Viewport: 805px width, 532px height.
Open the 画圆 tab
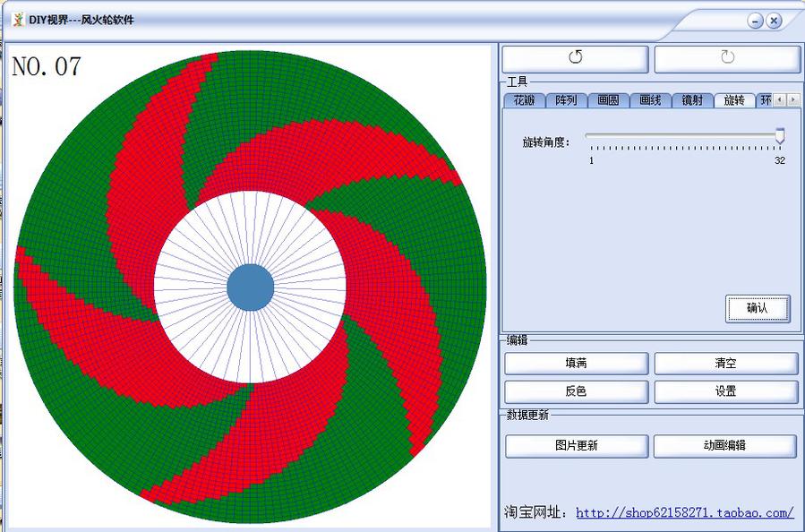click(x=608, y=100)
